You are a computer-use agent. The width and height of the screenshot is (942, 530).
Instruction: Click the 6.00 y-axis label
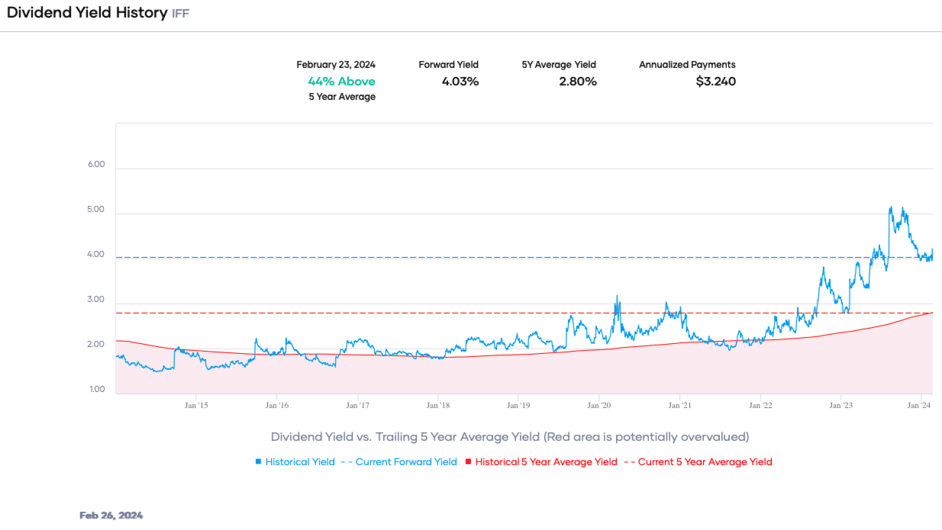96,165
